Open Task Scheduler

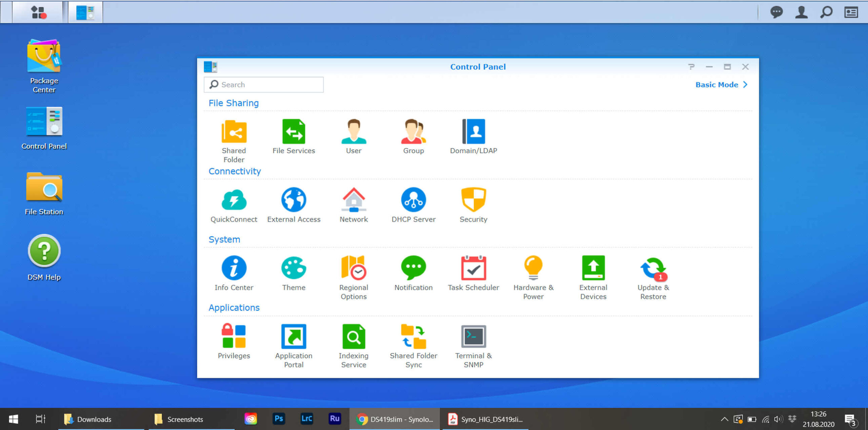[x=473, y=273]
